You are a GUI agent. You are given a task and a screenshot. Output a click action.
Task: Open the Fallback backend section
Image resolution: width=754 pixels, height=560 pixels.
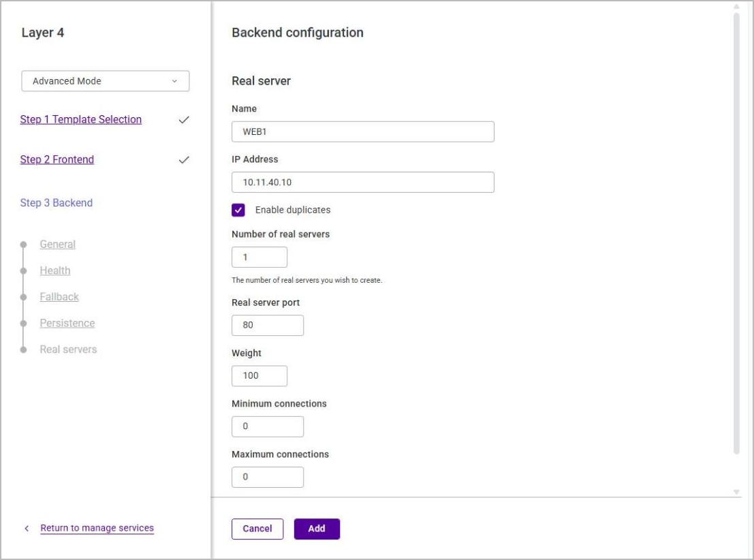tap(59, 297)
